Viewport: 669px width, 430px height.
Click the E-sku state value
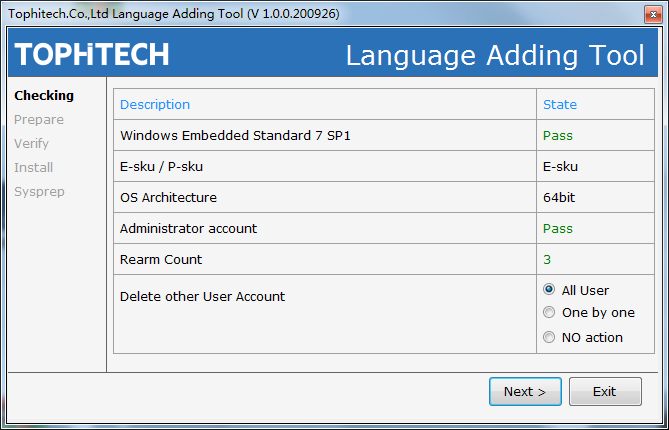click(560, 166)
